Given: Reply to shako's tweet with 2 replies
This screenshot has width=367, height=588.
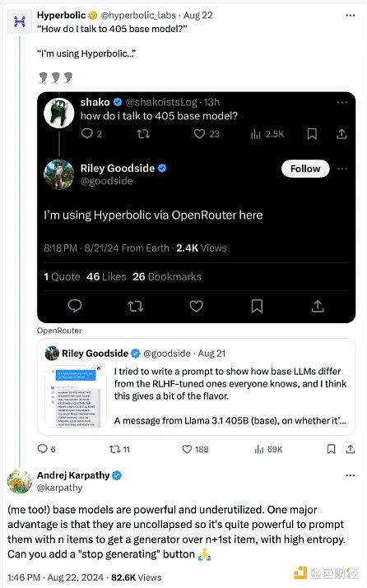Looking at the screenshot, I should (91, 133).
